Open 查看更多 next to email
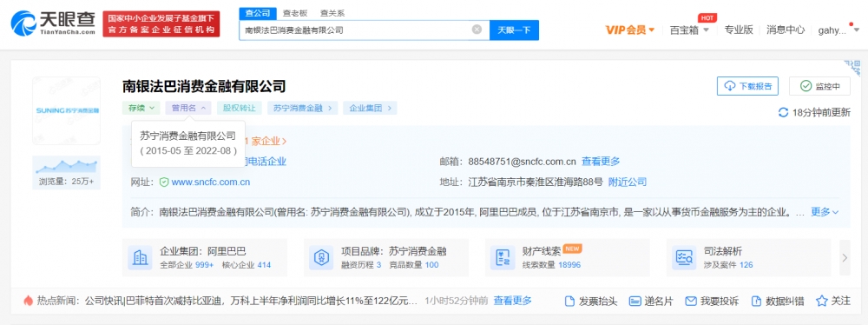The image size is (868, 325). (x=601, y=162)
